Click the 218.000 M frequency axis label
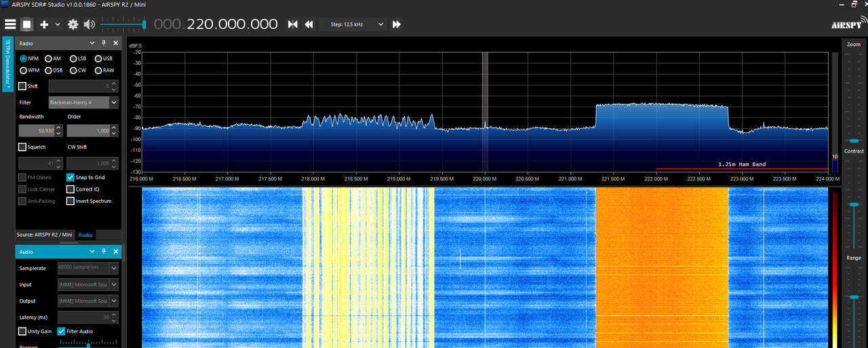Screen dimensions: 868x348 coord(313,179)
